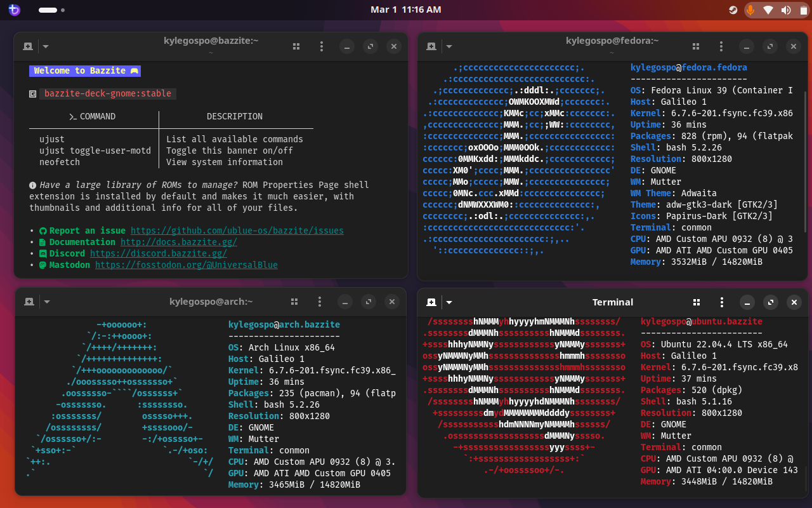Open the GitHub bazzite issues link

[237, 231]
